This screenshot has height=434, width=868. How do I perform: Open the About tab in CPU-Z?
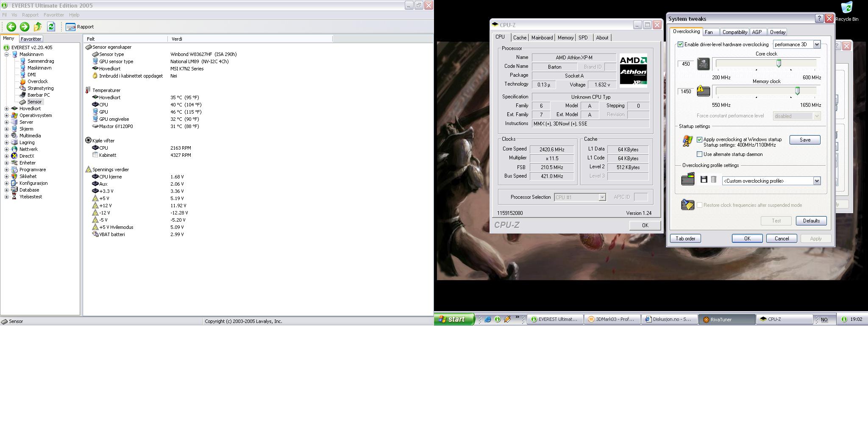pyautogui.click(x=602, y=38)
